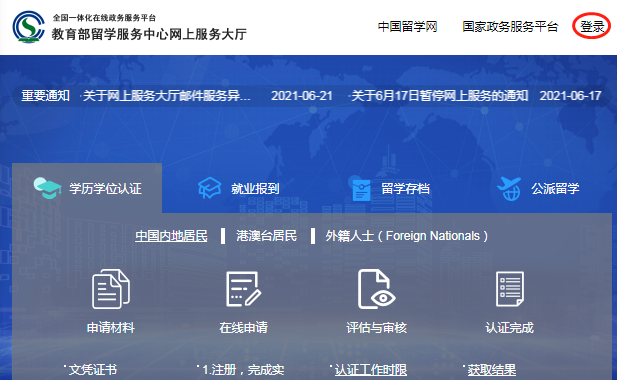Click the 教育部留学服务中心网上服务大厅 title
617x380 pixels.
(x=149, y=34)
